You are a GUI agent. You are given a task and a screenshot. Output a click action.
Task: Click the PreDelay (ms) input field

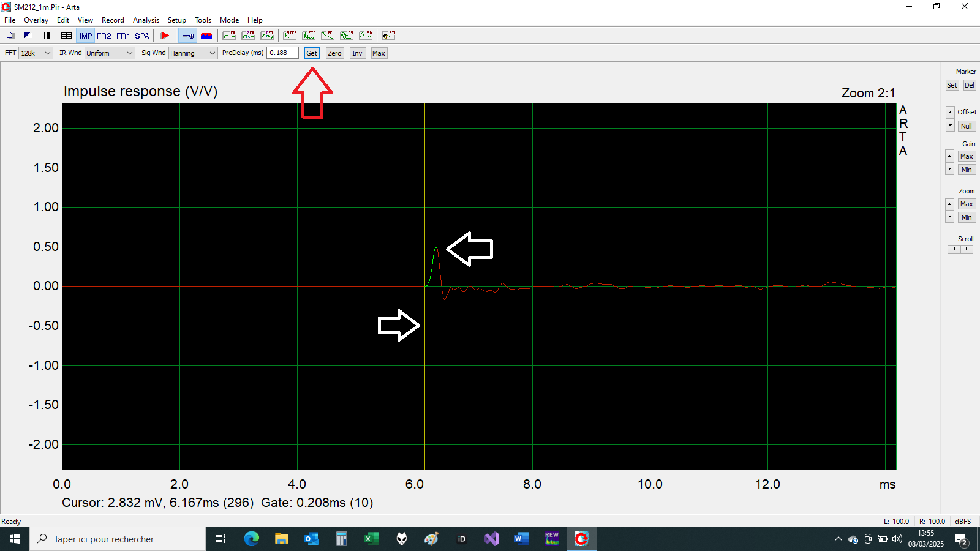[282, 53]
